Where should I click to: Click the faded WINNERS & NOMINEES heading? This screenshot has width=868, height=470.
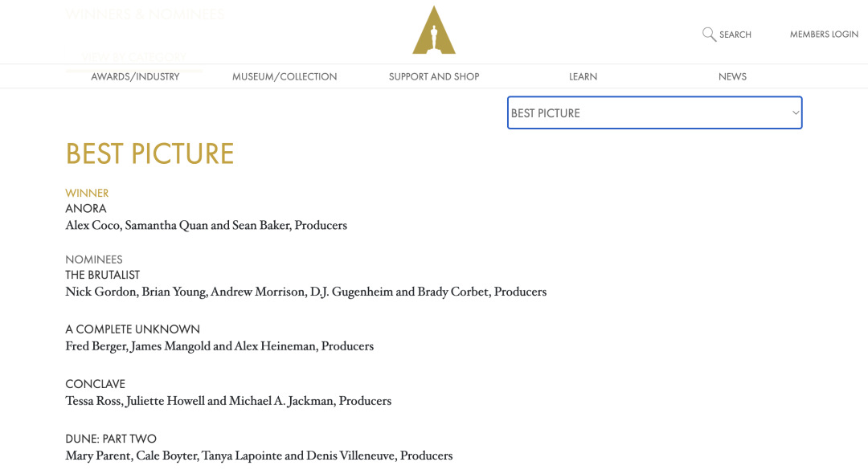point(145,14)
